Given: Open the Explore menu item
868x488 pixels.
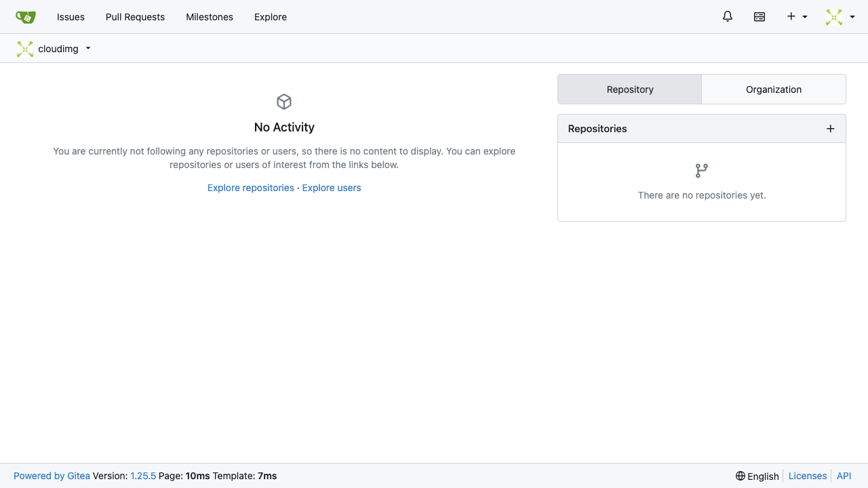Looking at the screenshot, I should [x=271, y=17].
